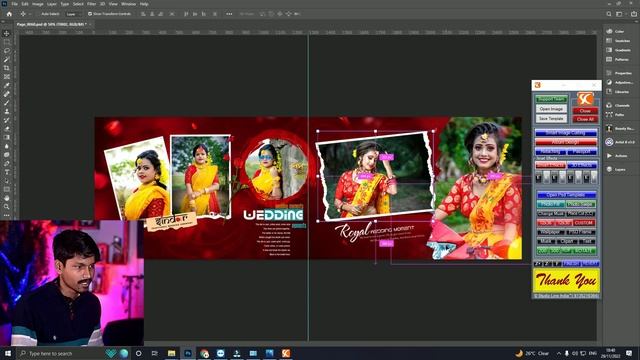Open the Edit menu
Image resolution: width=640 pixels, height=360 pixels.
pyautogui.click(x=25, y=4)
